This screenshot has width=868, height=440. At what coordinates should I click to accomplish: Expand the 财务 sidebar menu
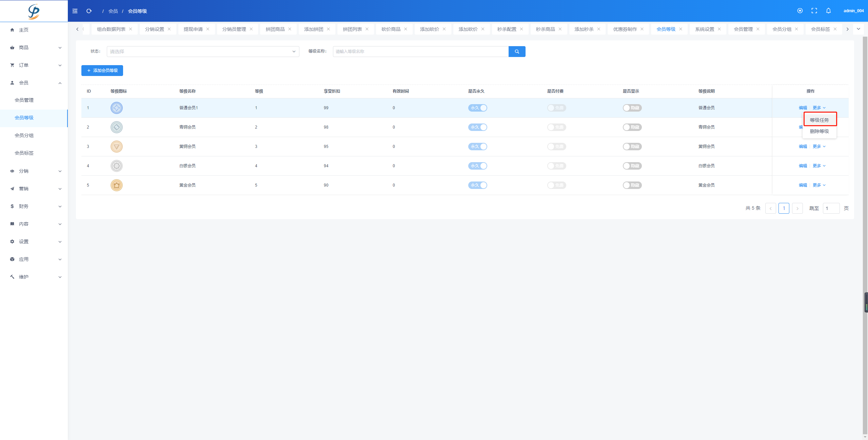[x=34, y=206]
